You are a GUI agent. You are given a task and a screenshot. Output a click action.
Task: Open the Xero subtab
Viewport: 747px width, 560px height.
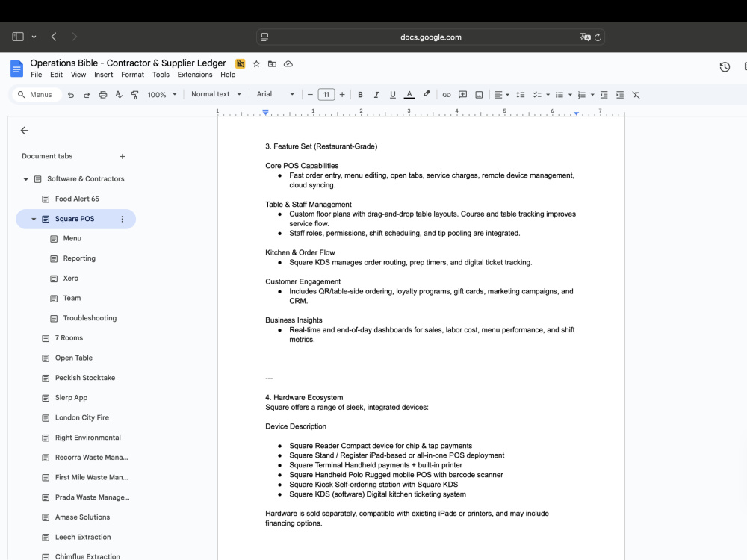click(70, 279)
